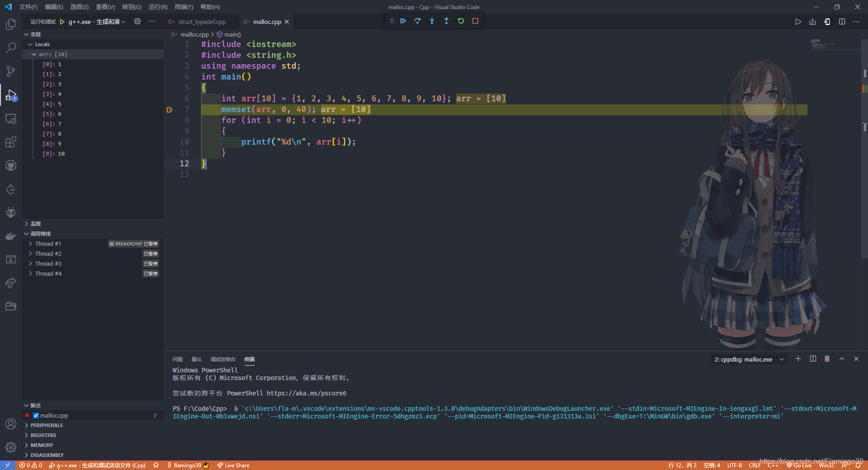This screenshot has height=470, width=868.
Task: Open the Remote Explorer view
Action: (x=11, y=119)
